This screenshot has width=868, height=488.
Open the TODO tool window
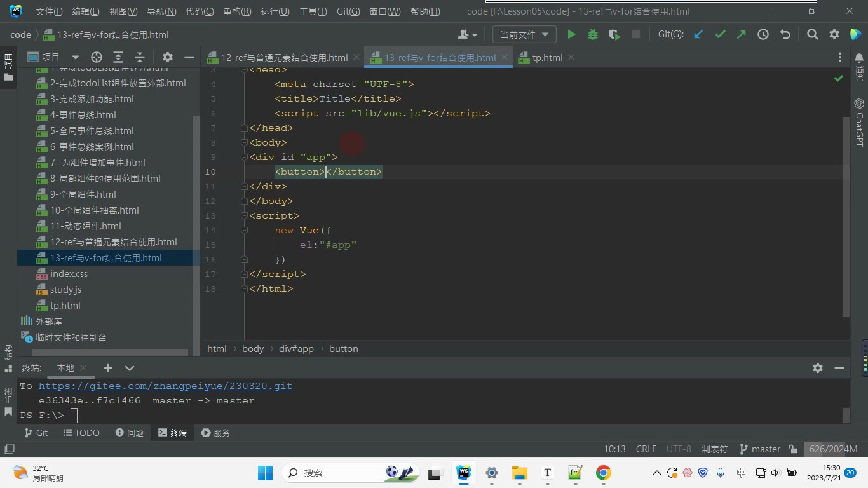click(x=82, y=433)
